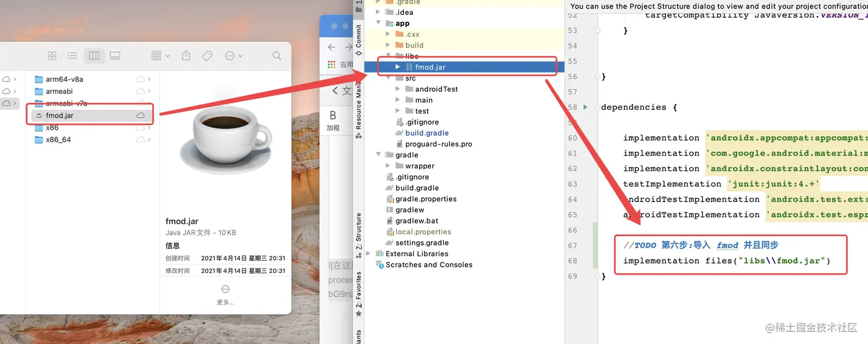Expand arm64-v8a folder chevron in Finder
868x344 pixels.
pyautogui.click(x=149, y=79)
